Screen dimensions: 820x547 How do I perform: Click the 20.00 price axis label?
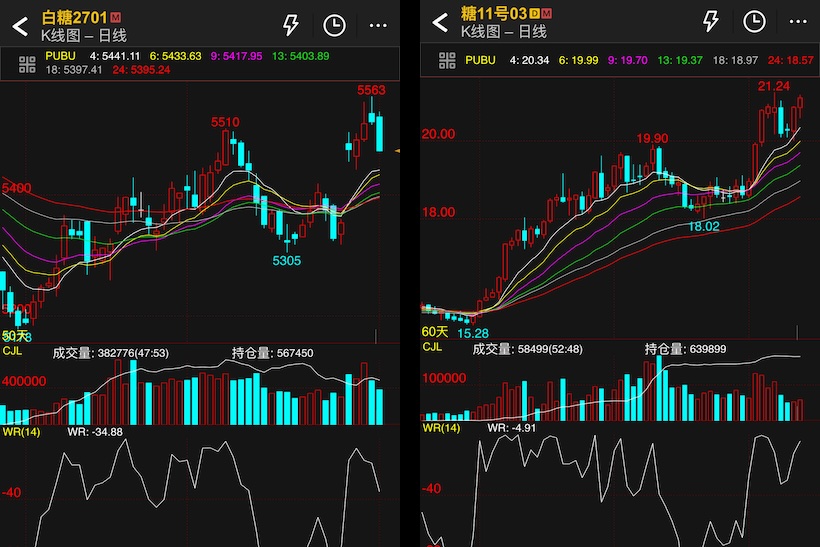point(438,134)
